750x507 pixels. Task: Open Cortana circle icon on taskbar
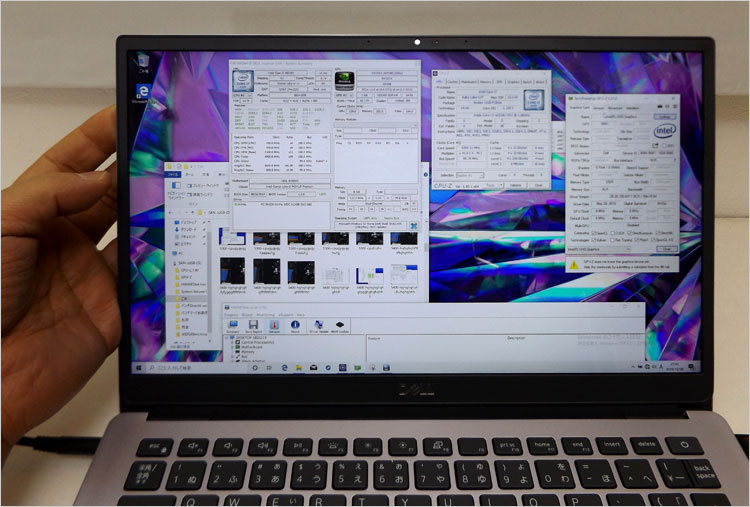255,368
